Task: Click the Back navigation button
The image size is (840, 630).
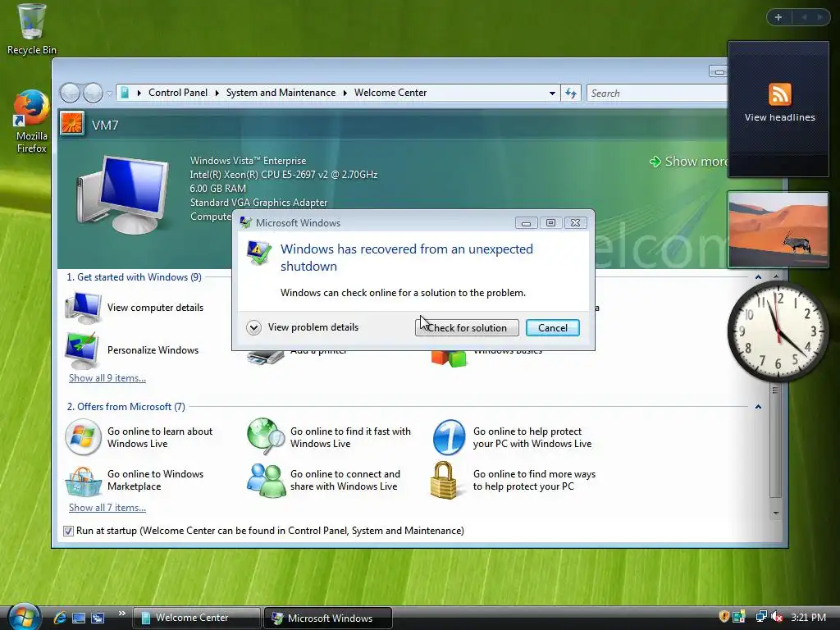Action: pos(70,93)
